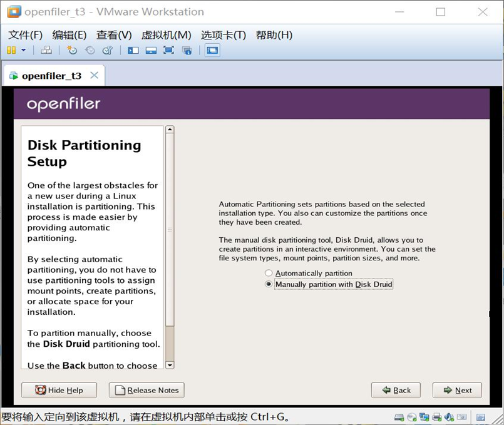Click help panel scroll down arrow
504x425 pixels.
pyautogui.click(x=170, y=365)
